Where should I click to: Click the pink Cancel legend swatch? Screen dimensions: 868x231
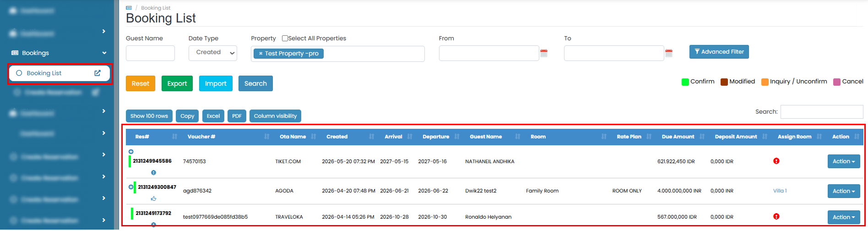(x=837, y=82)
